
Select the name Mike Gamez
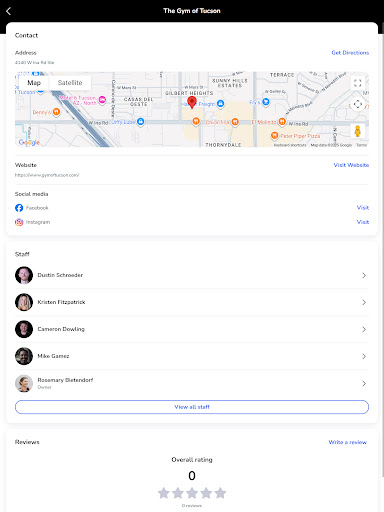[x=53, y=356]
